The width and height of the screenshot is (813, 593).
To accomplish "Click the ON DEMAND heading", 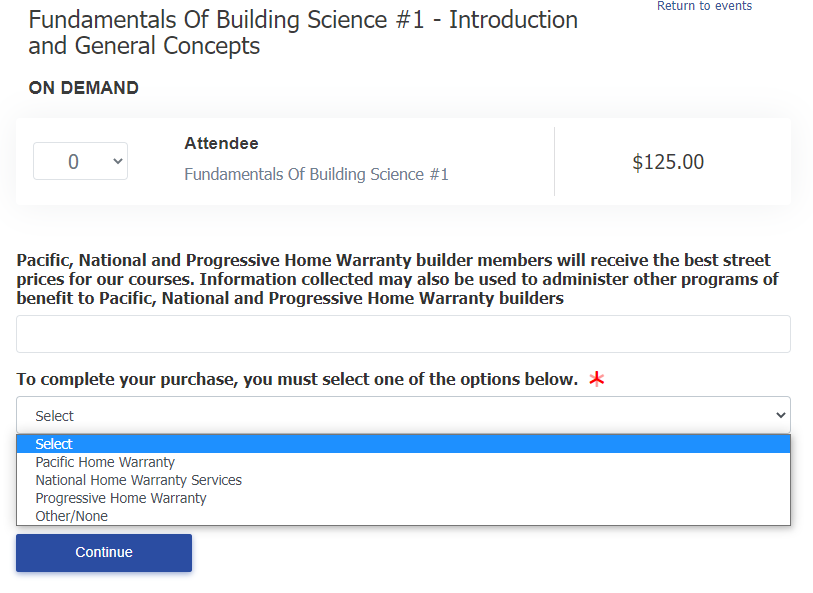I will pos(83,88).
